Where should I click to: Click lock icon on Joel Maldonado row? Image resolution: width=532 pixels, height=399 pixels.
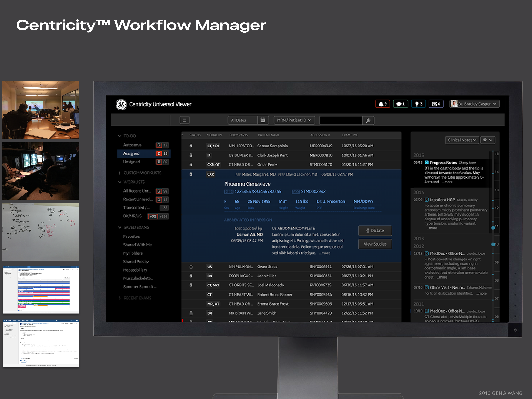[191, 285]
